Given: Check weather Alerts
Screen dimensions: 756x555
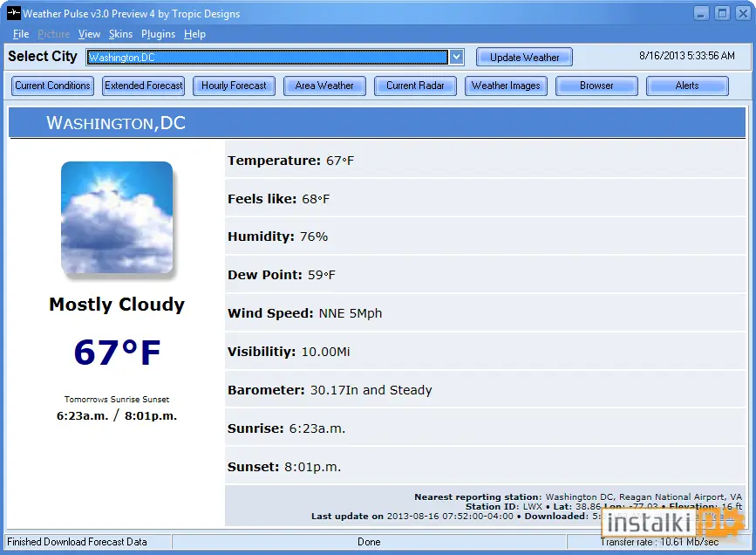Looking at the screenshot, I should 687,86.
